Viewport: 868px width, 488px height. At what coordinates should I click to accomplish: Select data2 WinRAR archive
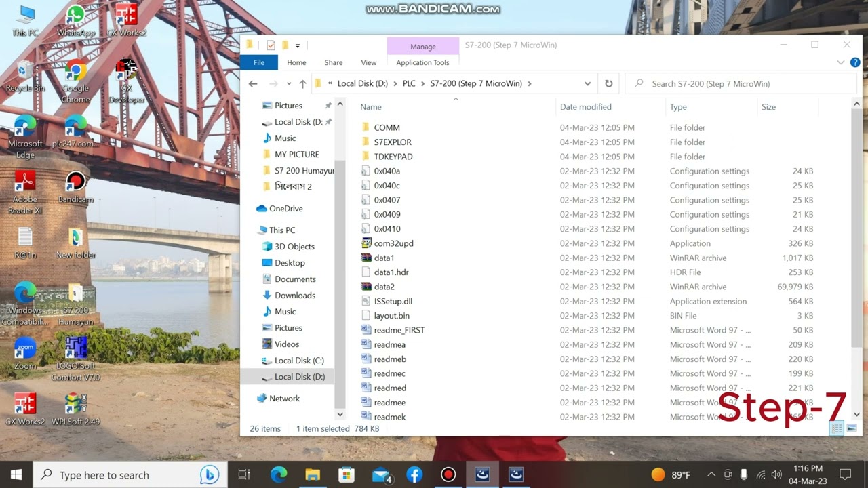(384, 287)
